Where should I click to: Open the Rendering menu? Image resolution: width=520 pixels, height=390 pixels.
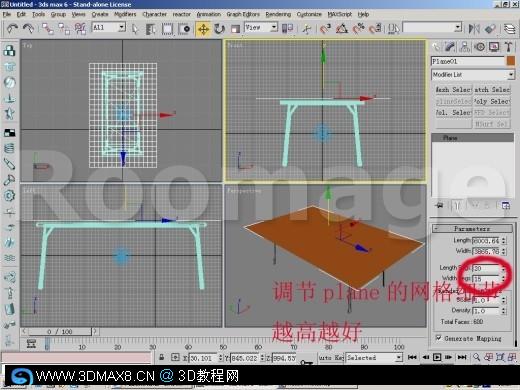[x=278, y=14]
